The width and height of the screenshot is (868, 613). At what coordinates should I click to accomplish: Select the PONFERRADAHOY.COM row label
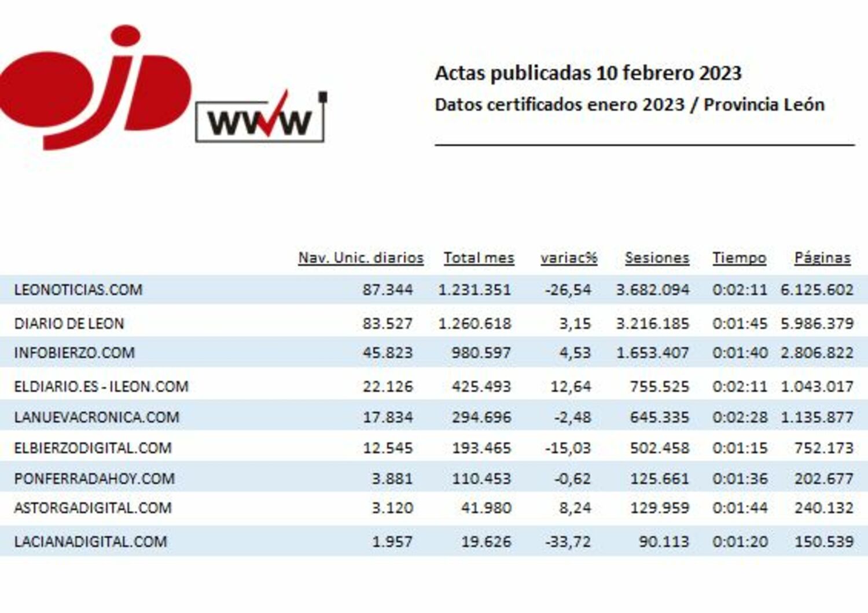pyautogui.click(x=94, y=479)
